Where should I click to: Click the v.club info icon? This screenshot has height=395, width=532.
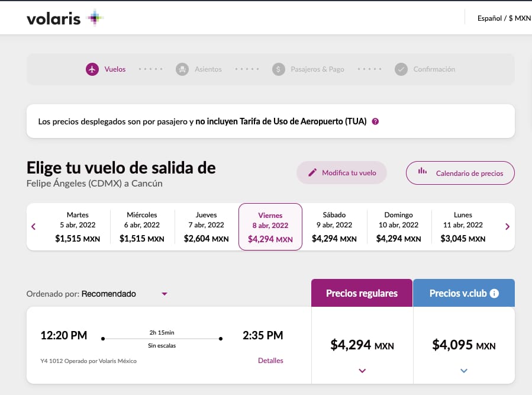tap(494, 293)
